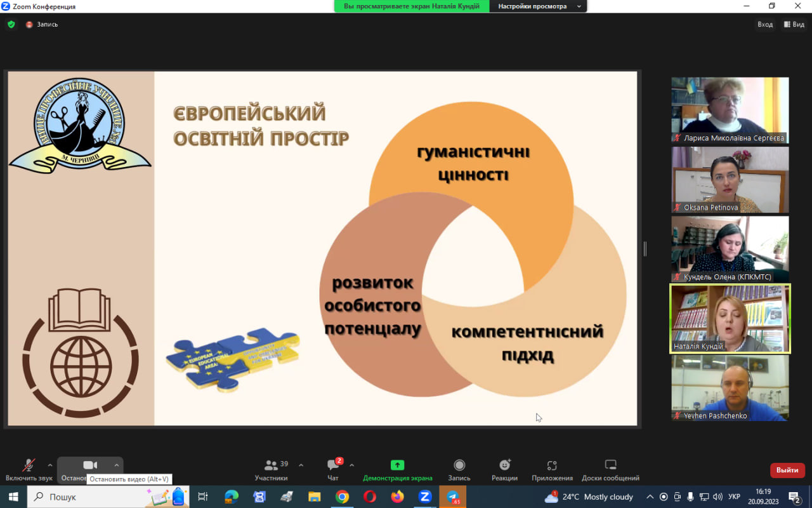Select Кундель Олена video thumbnail
The image size is (812, 508).
730,249
